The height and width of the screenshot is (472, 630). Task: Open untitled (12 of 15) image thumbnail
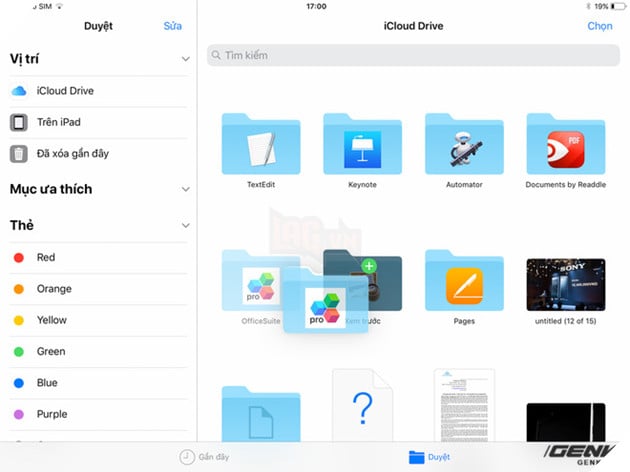(x=566, y=283)
